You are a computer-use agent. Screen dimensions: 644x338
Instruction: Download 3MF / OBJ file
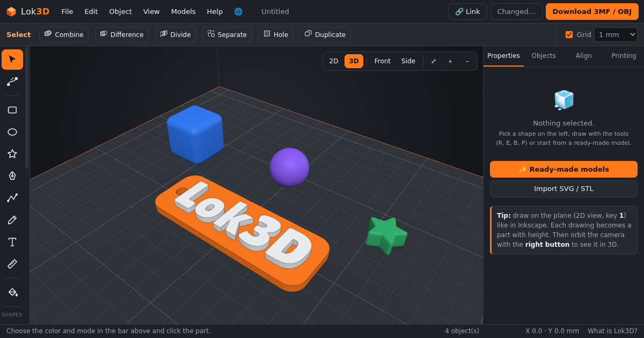click(592, 11)
